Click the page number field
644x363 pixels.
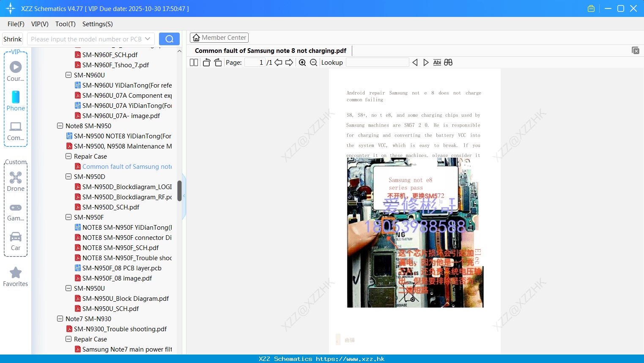[x=255, y=62]
